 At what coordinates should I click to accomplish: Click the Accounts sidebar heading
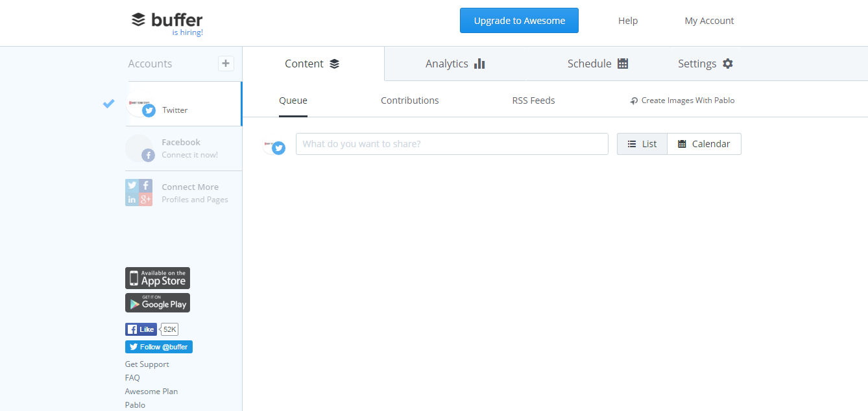click(x=150, y=64)
